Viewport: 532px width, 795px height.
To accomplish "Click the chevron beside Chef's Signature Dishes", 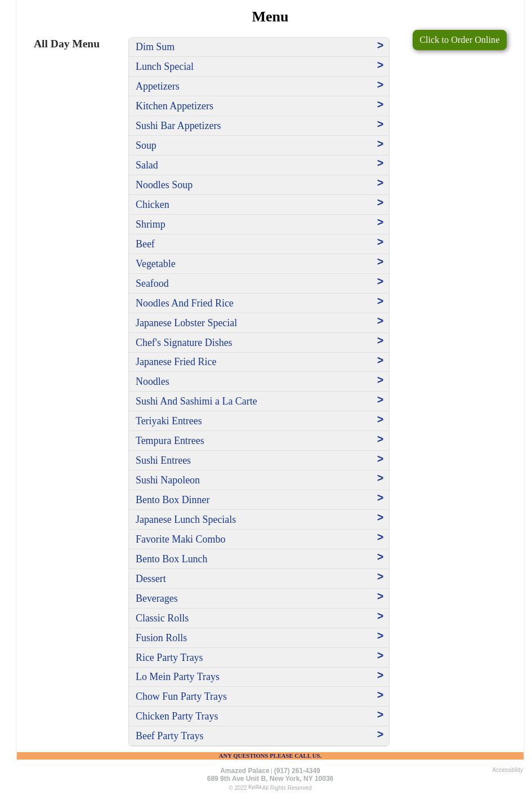I will [380, 341].
